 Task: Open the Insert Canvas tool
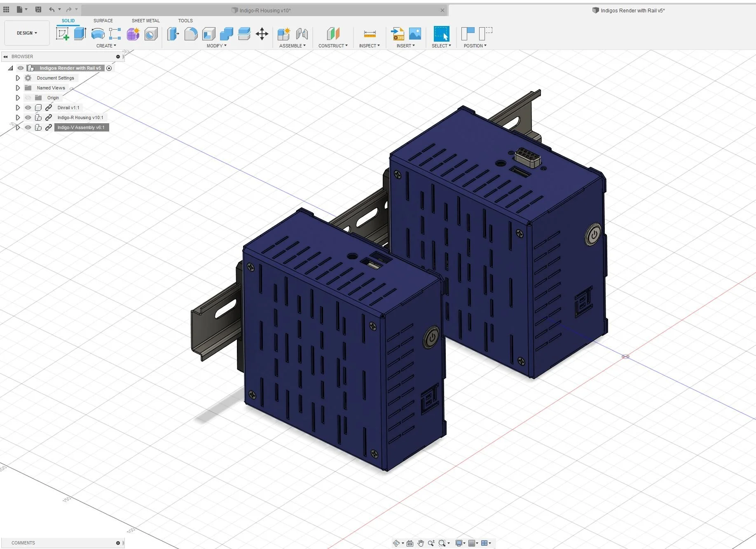415,33
